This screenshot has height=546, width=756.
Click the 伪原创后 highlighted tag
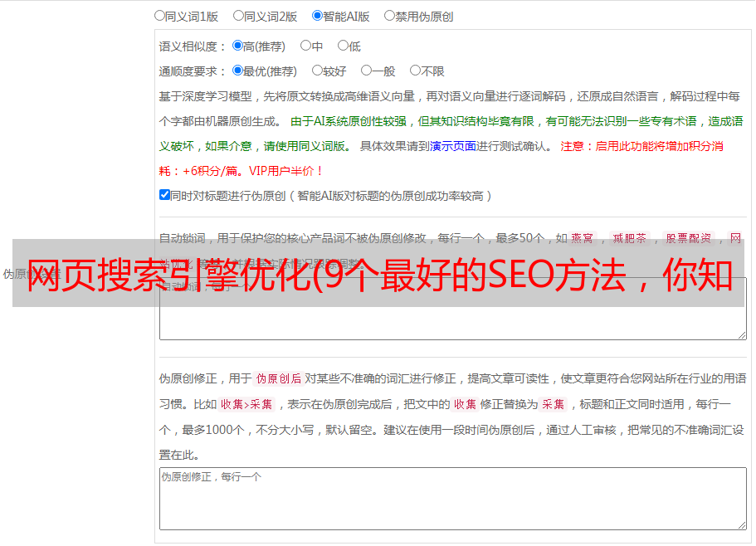point(279,378)
